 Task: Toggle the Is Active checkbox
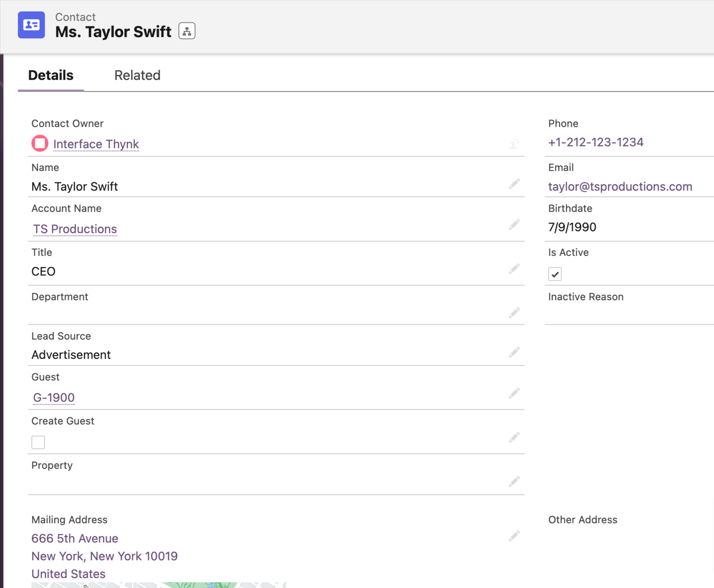tap(555, 274)
